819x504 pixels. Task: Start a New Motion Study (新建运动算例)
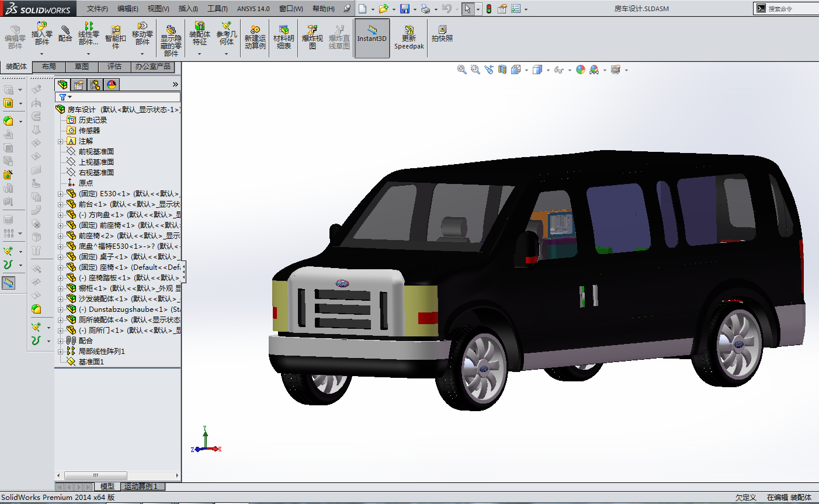click(x=255, y=37)
